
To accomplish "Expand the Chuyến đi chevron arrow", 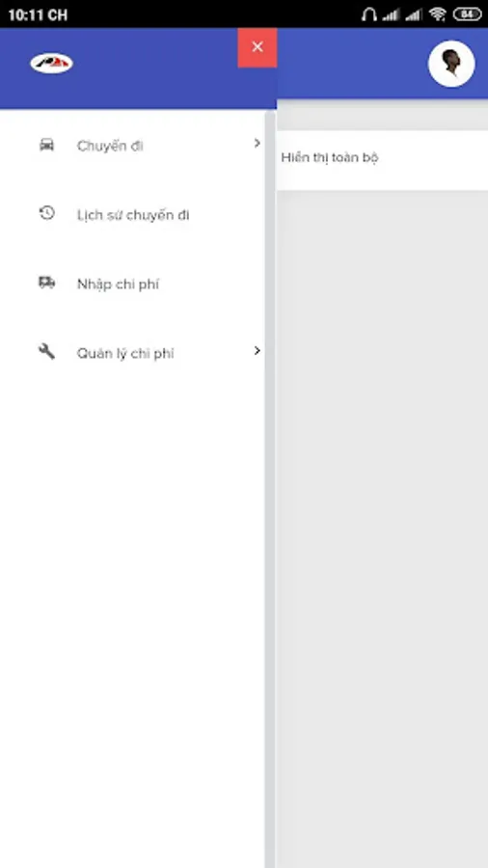I will (x=257, y=144).
